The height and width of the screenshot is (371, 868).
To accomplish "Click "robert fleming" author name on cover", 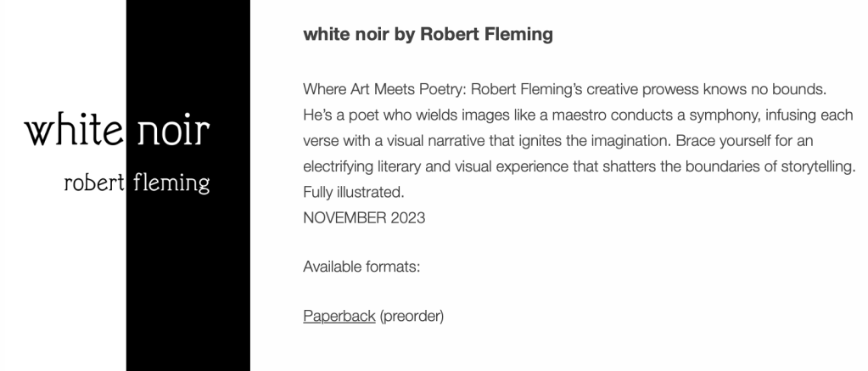I will coord(137,182).
